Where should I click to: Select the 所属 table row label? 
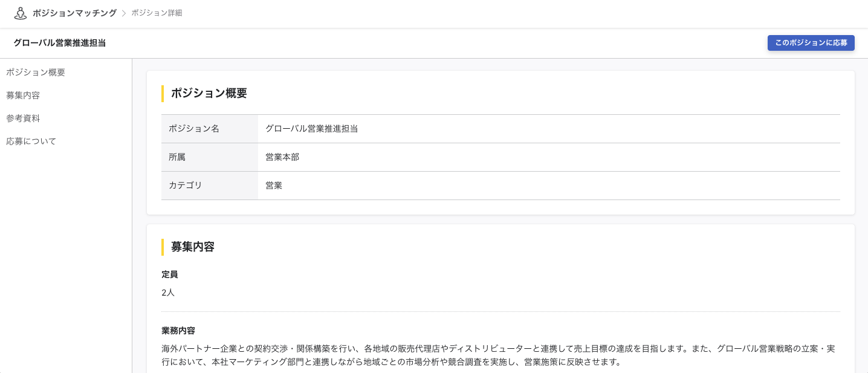click(177, 157)
